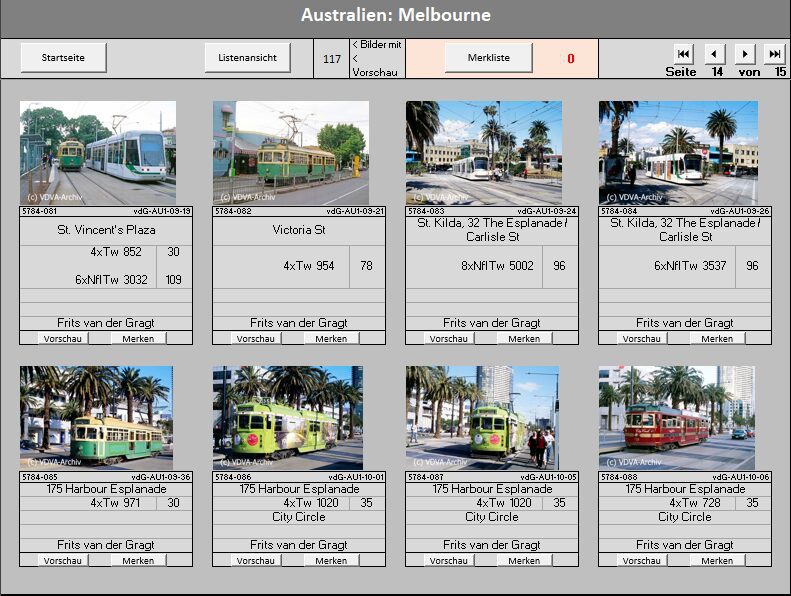Image resolution: width=791 pixels, height=596 pixels.
Task: Advance to the next page
Action: (745, 53)
